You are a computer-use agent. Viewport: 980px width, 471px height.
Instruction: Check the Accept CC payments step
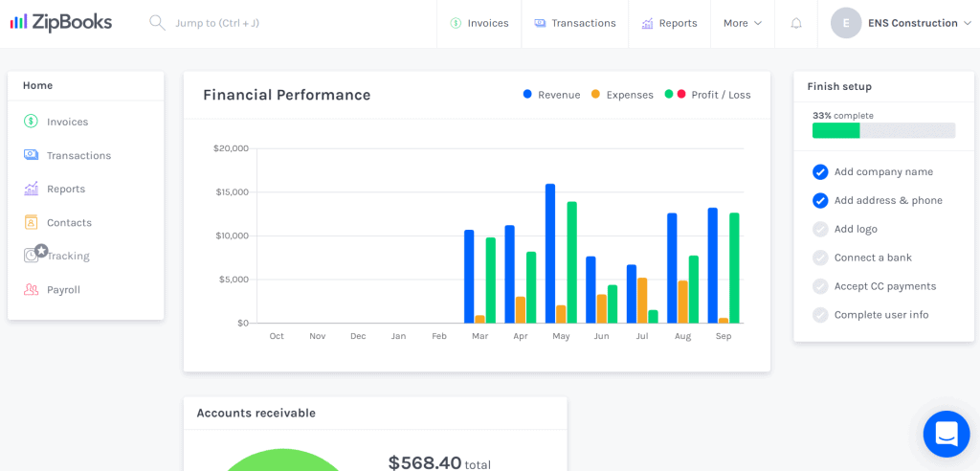click(820, 286)
